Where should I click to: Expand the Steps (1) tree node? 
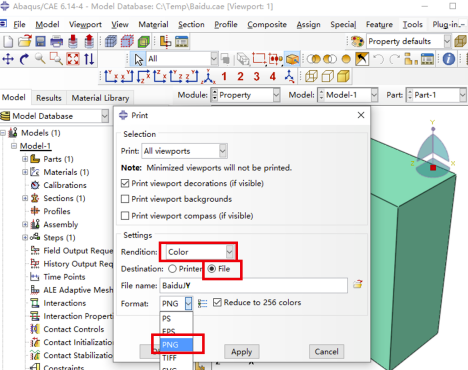click(x=25, y=237)
